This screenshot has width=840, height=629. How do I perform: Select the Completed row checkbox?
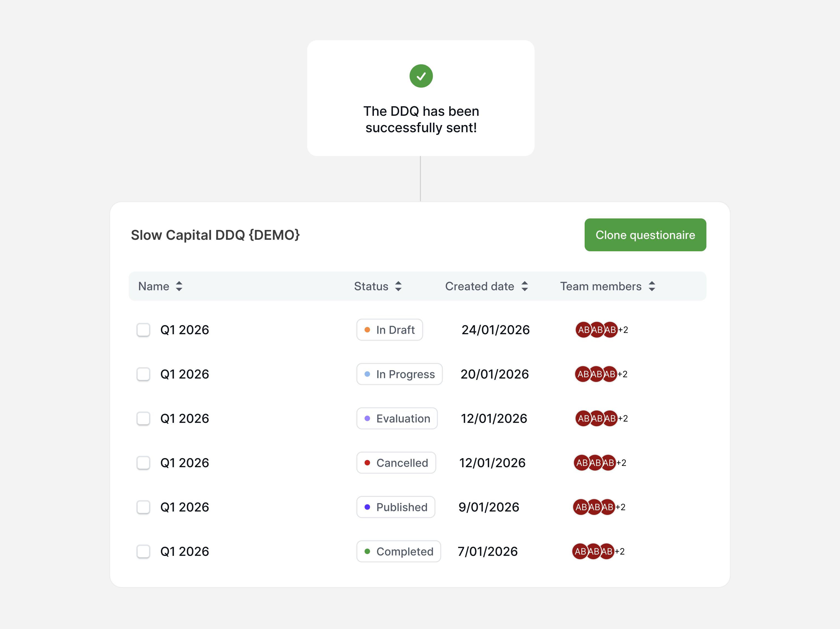143,551
